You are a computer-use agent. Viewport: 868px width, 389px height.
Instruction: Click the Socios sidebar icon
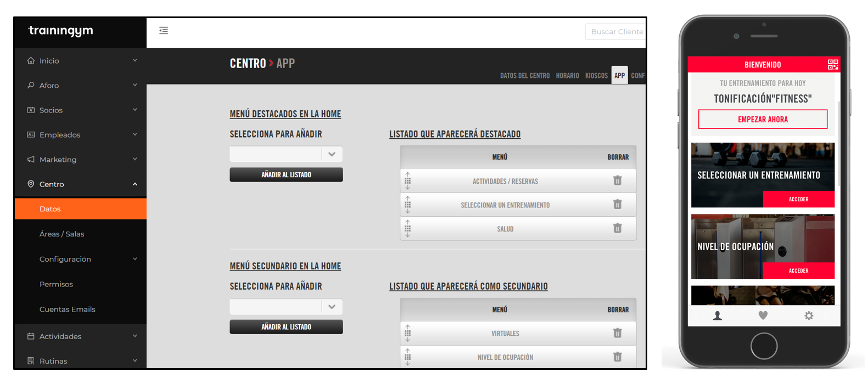point(31,110)
